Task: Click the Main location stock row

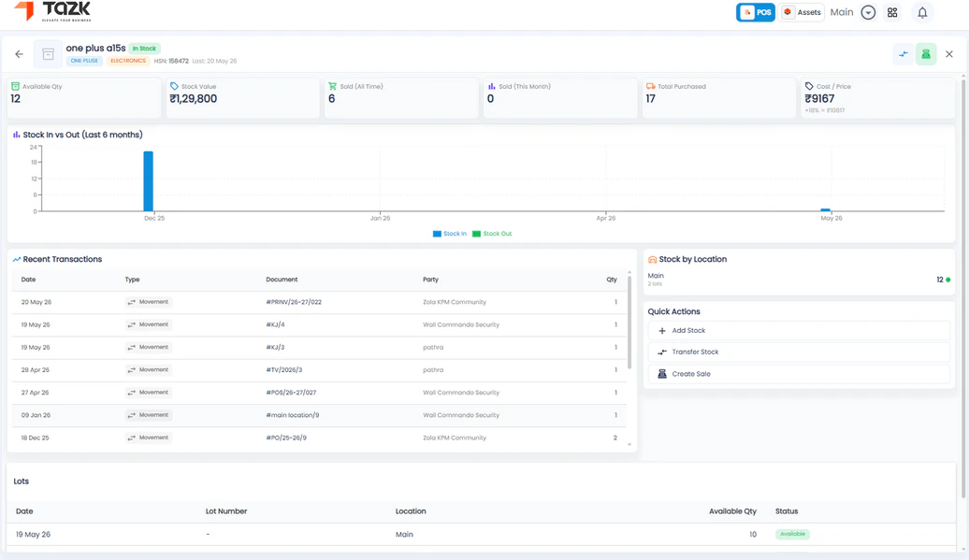Action: tap(799, 280)
